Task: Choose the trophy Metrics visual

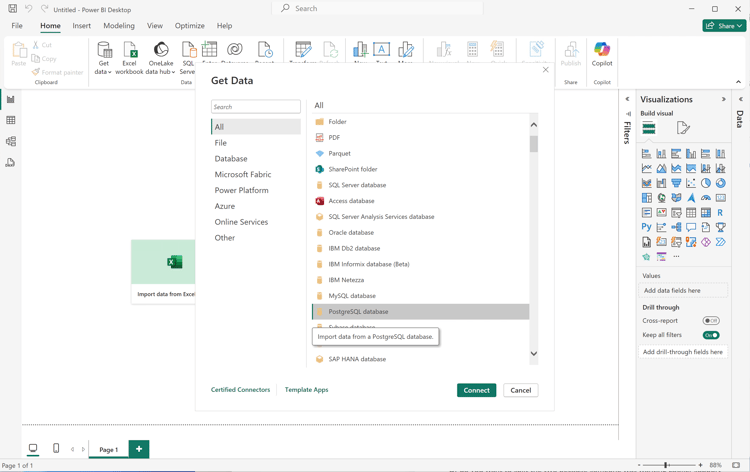Action: pos(721,227)
